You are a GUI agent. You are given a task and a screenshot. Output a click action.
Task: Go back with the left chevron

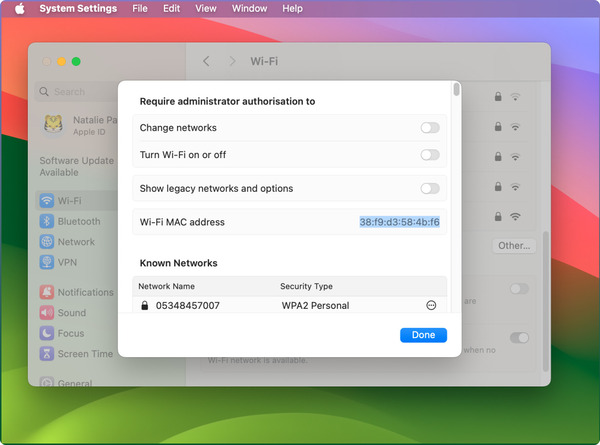206,61
